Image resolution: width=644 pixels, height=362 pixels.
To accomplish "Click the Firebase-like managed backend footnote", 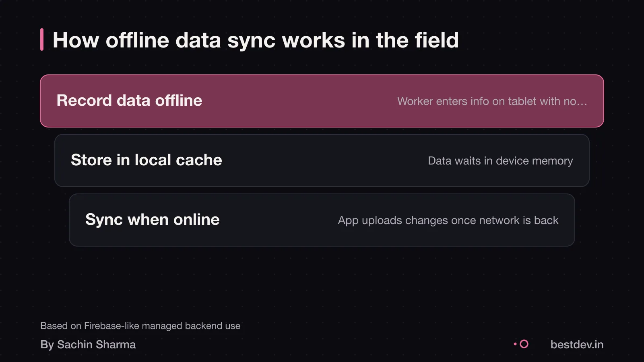I will coord(140,326).
